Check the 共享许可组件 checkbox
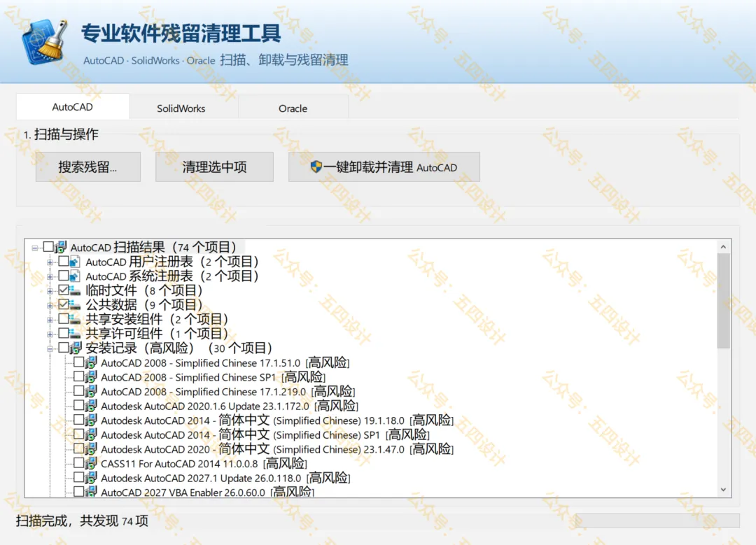Image resolution: width=756 pixels, height=545 pixels. click(63, 333)
